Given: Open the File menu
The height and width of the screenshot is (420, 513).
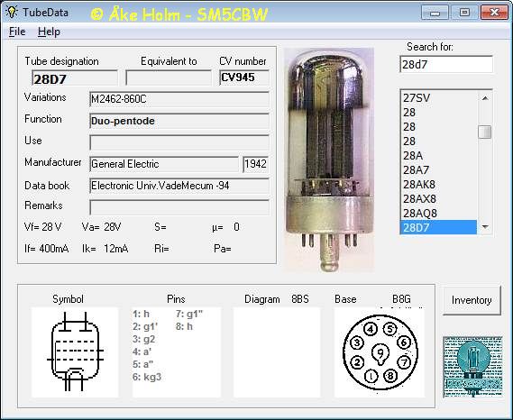Looking at the screenshot, I should coord(17,32).
